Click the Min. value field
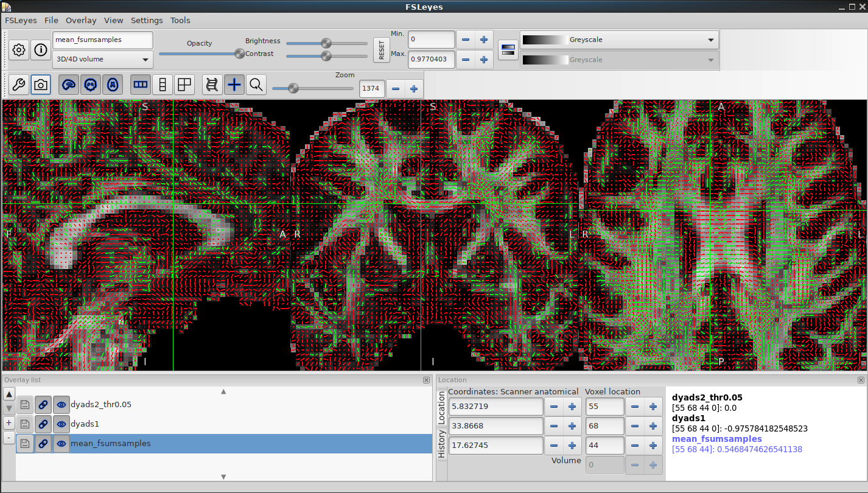Viewport: 868px width, 493px height. (x=432, y=40)
